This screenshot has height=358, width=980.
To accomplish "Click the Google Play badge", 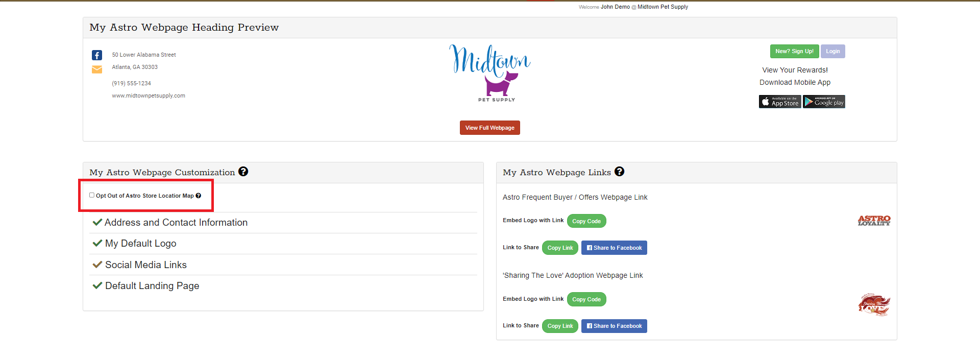I will click(824, 102).
